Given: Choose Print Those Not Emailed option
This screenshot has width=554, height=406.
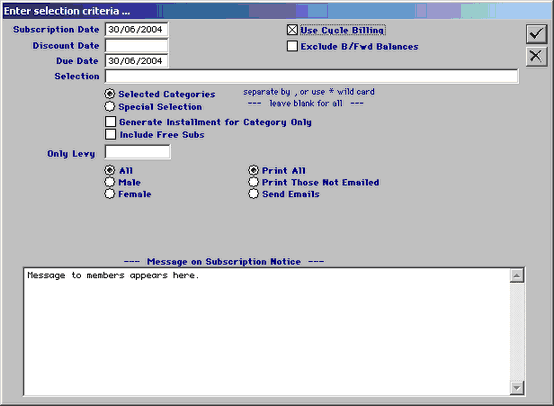Looking at the screenshot, I should click(x=253, y=182).
